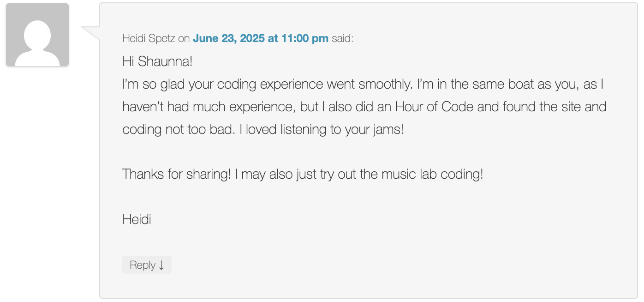Click the speech bubble pointer beside avatar
The height and width of the screenshot is (302, 644).
(91, 34)
